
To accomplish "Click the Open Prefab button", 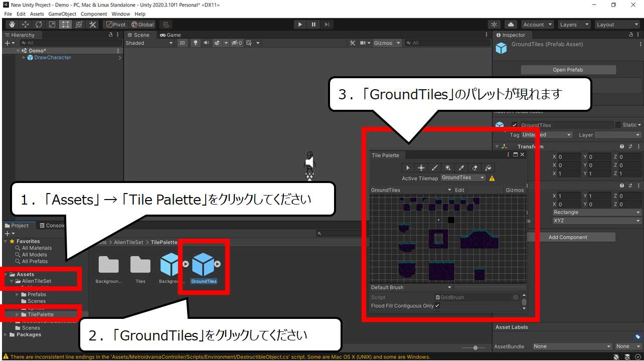I will 568,70.
